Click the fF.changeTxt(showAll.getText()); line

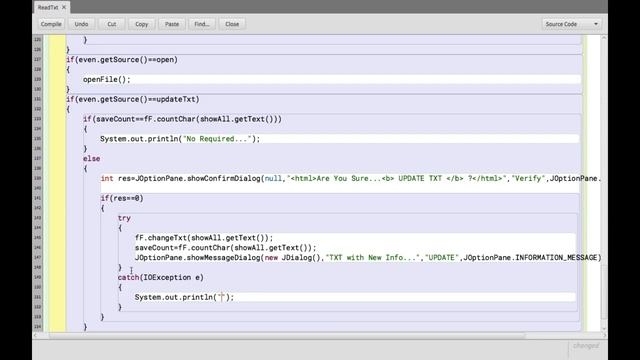(204, 238)
